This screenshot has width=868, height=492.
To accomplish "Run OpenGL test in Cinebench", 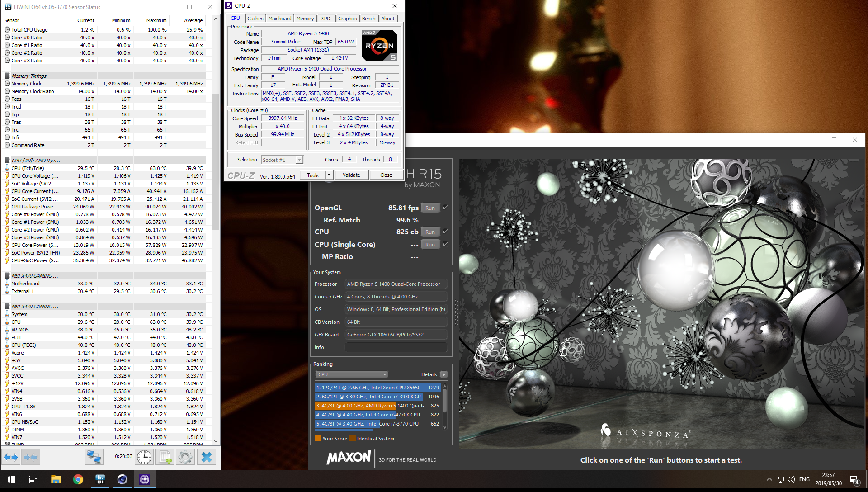I will point(430,208).
